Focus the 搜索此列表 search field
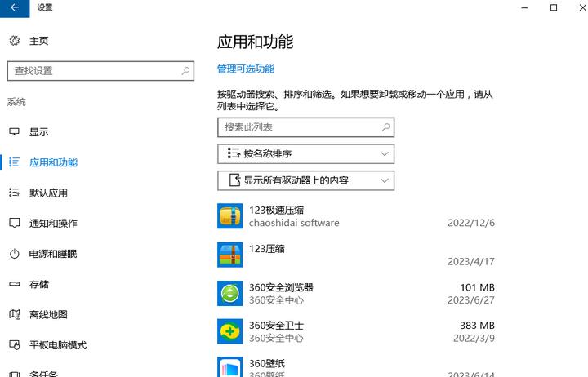 tap(306, 127)
